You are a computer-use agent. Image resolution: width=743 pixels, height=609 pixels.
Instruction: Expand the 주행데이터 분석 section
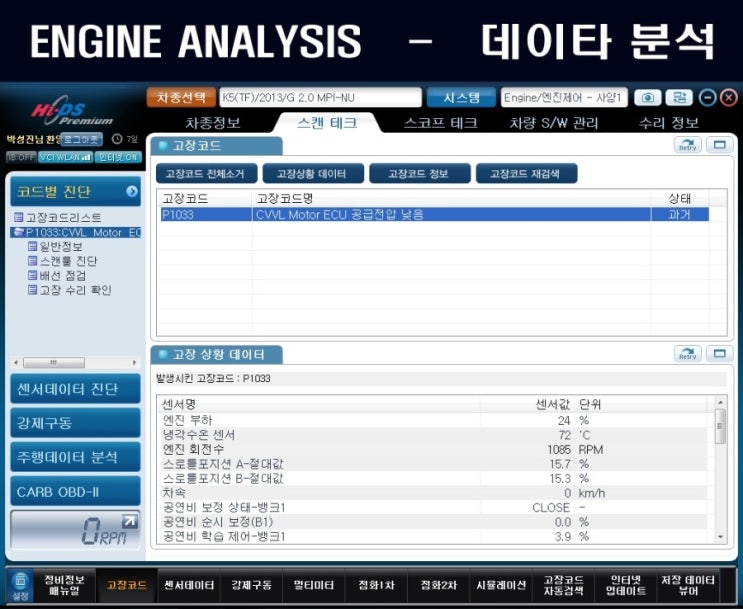75,457
